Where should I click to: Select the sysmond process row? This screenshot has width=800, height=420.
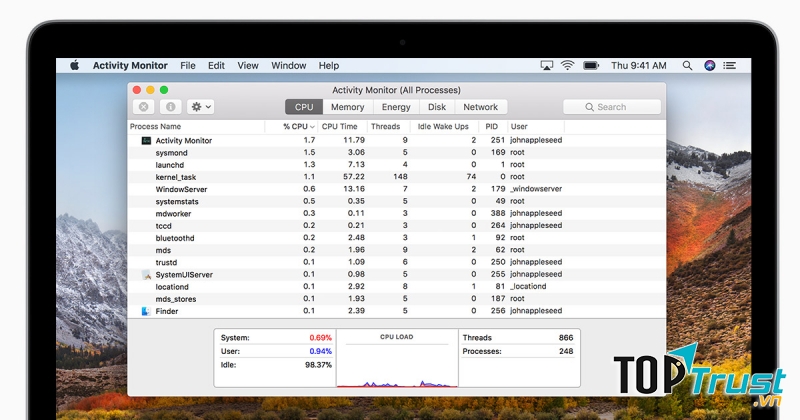396,153
